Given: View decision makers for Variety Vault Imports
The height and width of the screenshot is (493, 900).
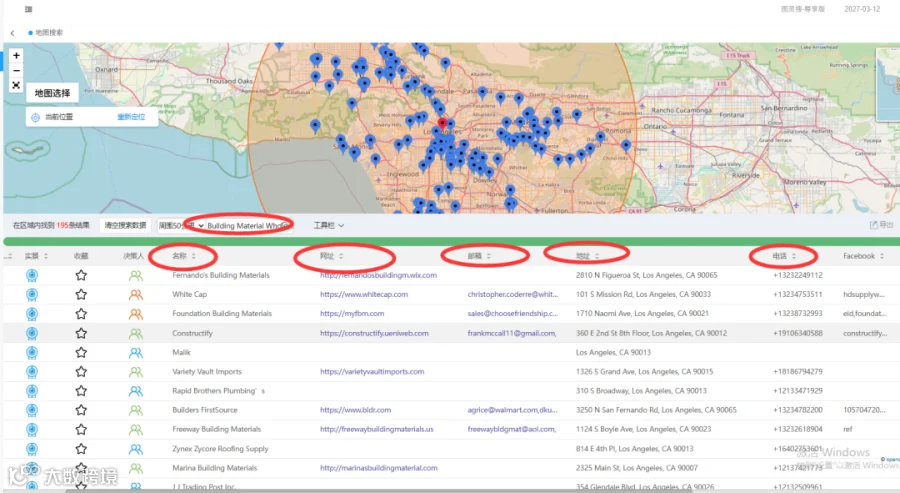Looking at the screenshot, I should pyautogui.click(x=135, y=372).
